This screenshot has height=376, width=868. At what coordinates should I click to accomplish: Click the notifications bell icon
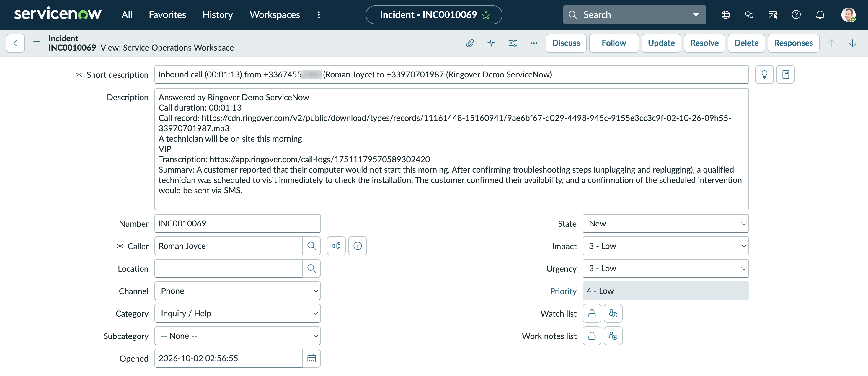820,15
